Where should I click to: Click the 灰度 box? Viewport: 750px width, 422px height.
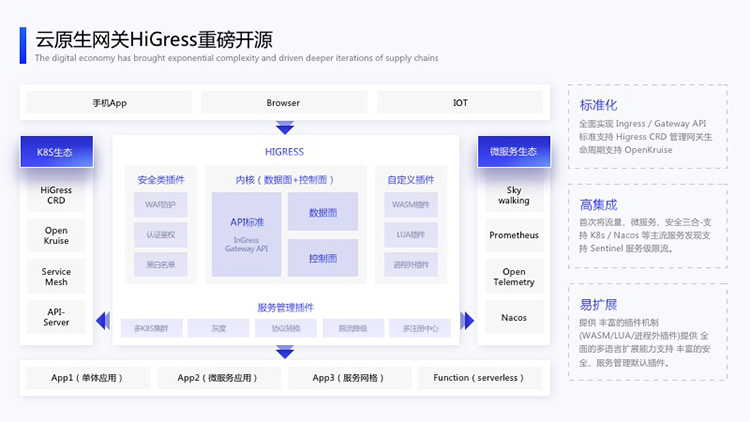pos(218,328)
